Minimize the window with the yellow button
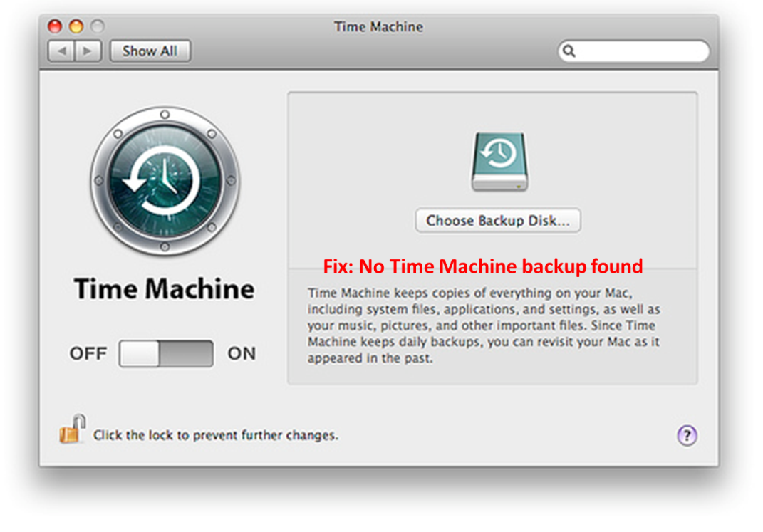The height and width of the screenshot is (532, 763). click(76, 27)
